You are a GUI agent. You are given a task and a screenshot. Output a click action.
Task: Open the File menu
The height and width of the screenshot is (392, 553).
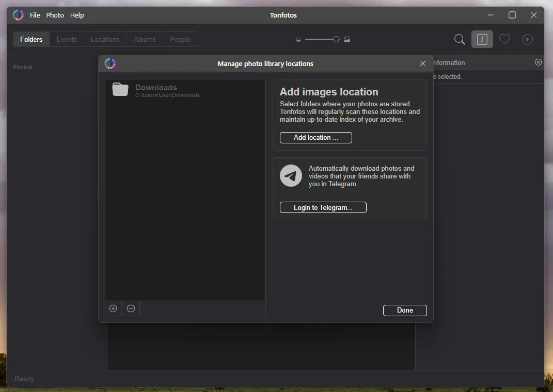(x=35, y=15)
